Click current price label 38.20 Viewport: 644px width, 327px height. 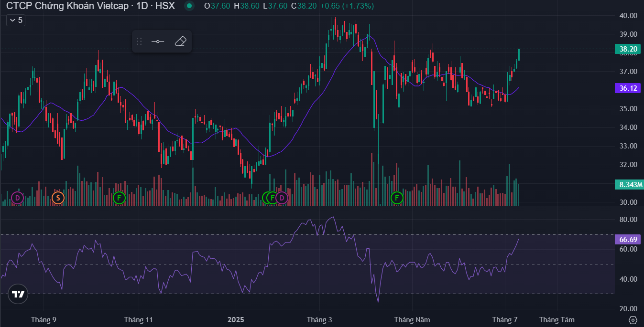point(628,49)
